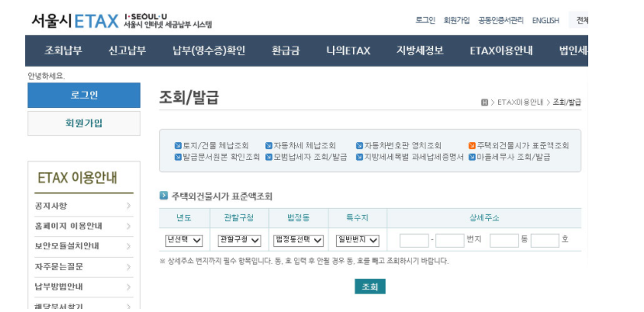Image resolution: width=644 pixels, height=312 pixels.
Task: Click chevron icon on 자주묻는질문 row
Action: [x=128, y=267]
